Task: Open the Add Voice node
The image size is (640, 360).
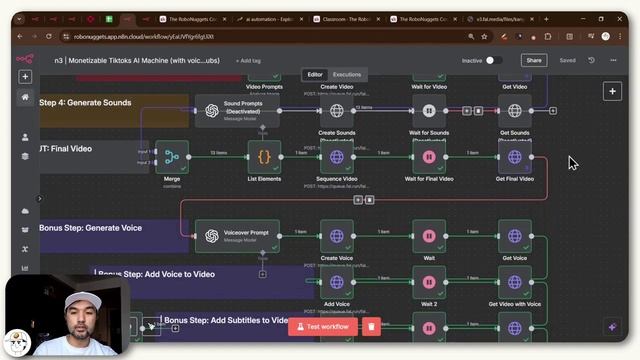Action: tap(337, 282)
